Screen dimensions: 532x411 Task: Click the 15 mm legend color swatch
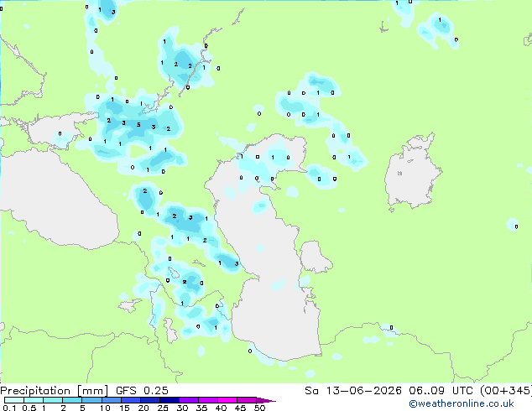click(x=130, y=400)
